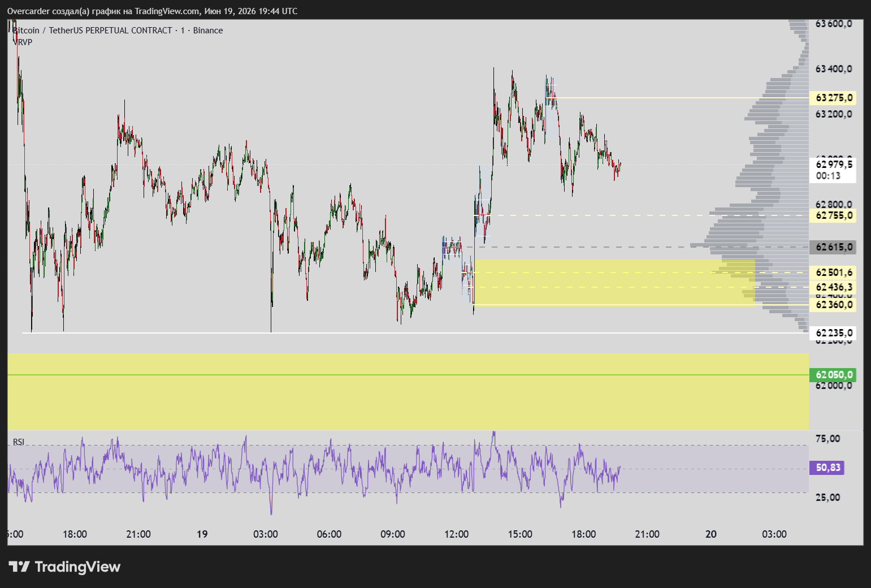Viewport: 871px width, 588px height.
Task: Select the 62 501,6 price label
Action: (x=833, y=273)
